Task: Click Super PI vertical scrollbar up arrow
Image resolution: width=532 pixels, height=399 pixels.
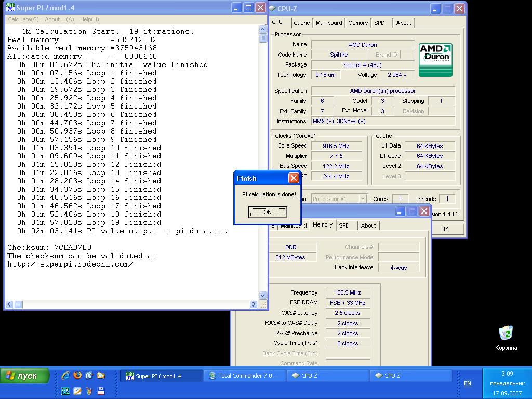Action: point(262,29)
